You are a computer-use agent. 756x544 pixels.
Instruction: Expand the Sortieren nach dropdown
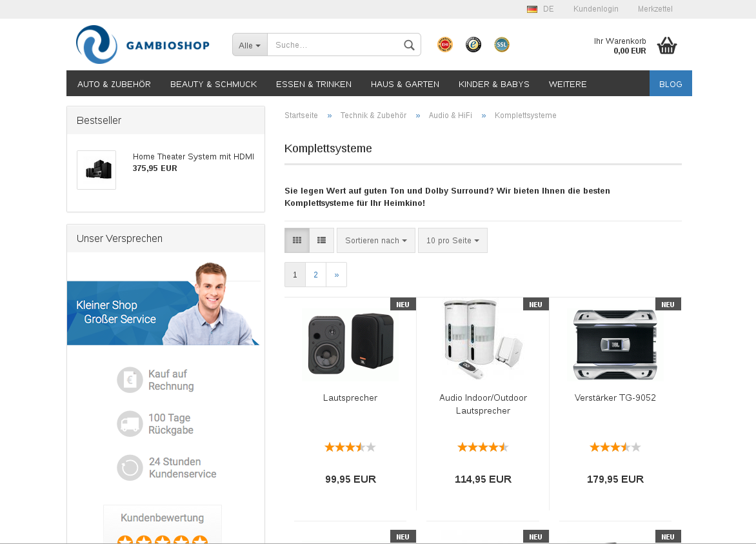[376, 240]
